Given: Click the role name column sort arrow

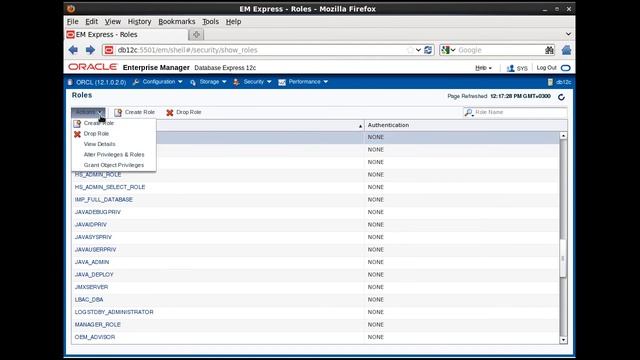Looking at the screenshot, I should [x=360, y=126].
